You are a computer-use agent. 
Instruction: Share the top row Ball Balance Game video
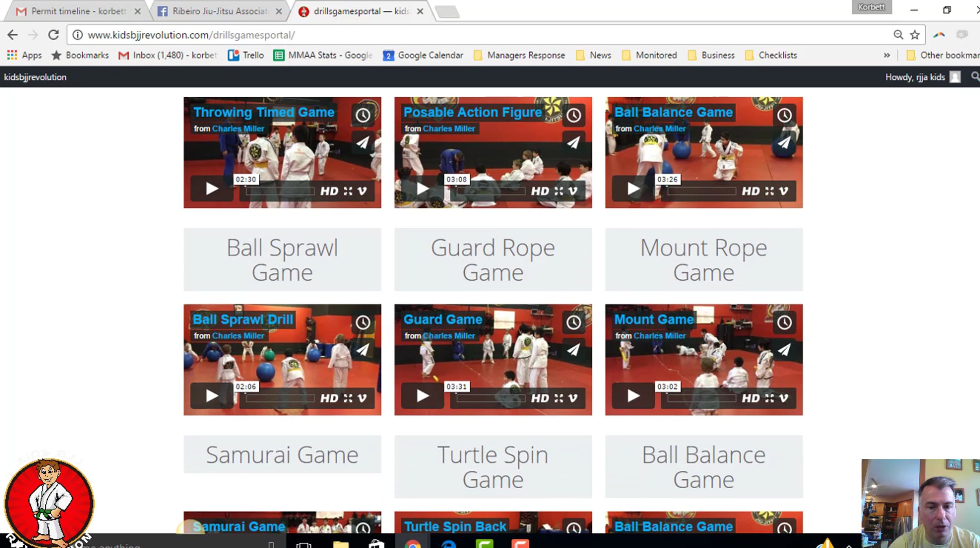pos(784,143)
